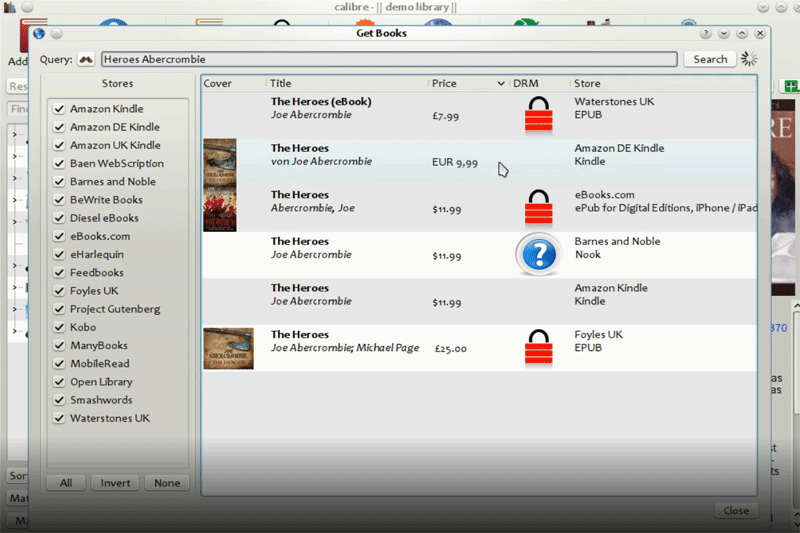Click the Search button

point(710,59)
